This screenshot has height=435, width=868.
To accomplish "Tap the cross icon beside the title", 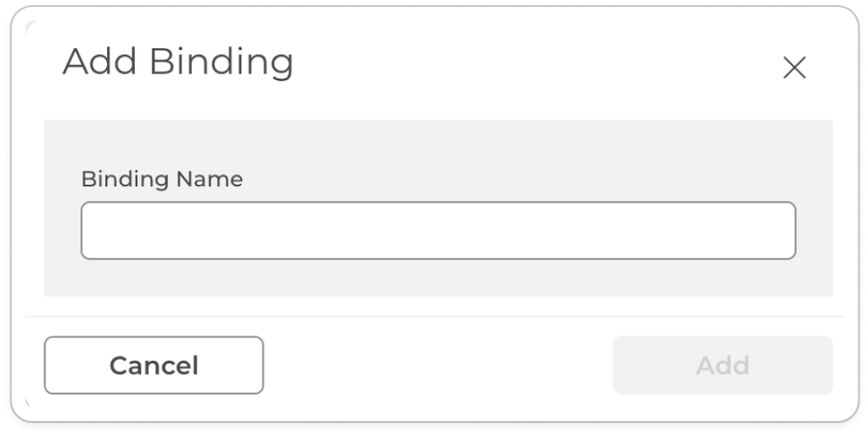I will (794, 68).
